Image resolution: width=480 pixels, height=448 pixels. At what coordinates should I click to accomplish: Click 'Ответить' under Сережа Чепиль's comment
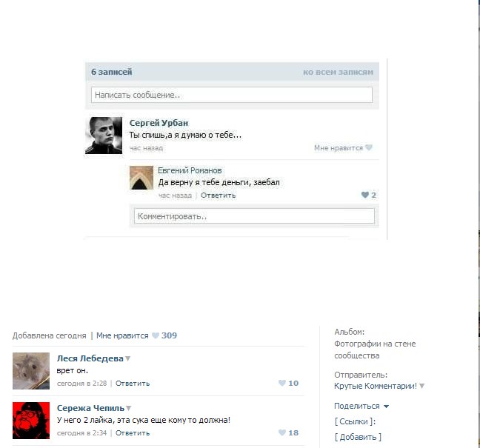(133, 432)
